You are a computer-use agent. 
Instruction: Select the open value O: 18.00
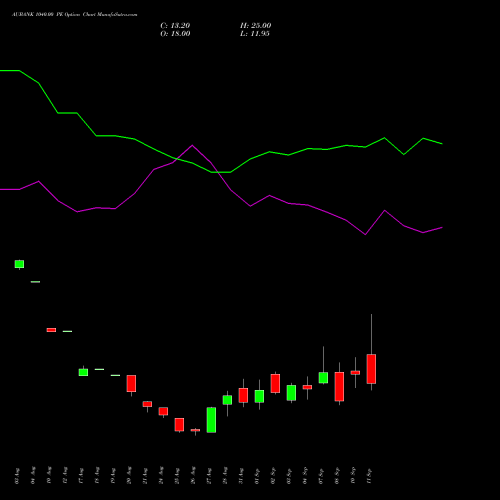(x=175, y=34)
